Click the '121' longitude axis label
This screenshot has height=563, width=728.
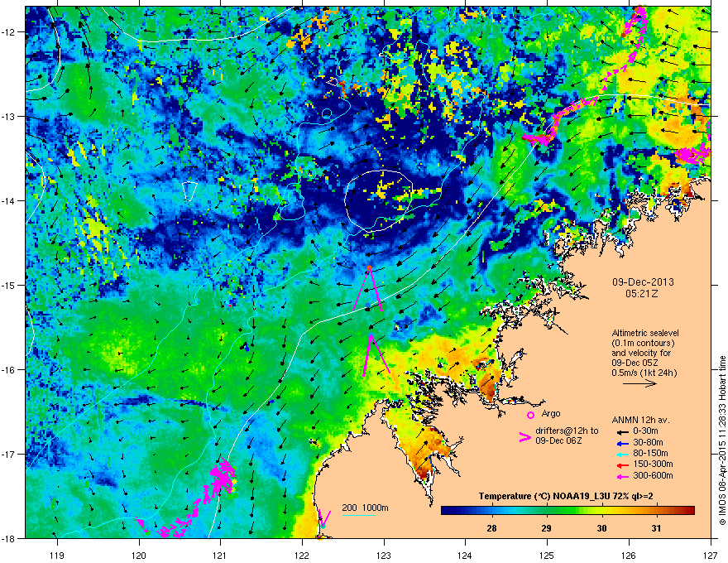click(x=220, y=555)
